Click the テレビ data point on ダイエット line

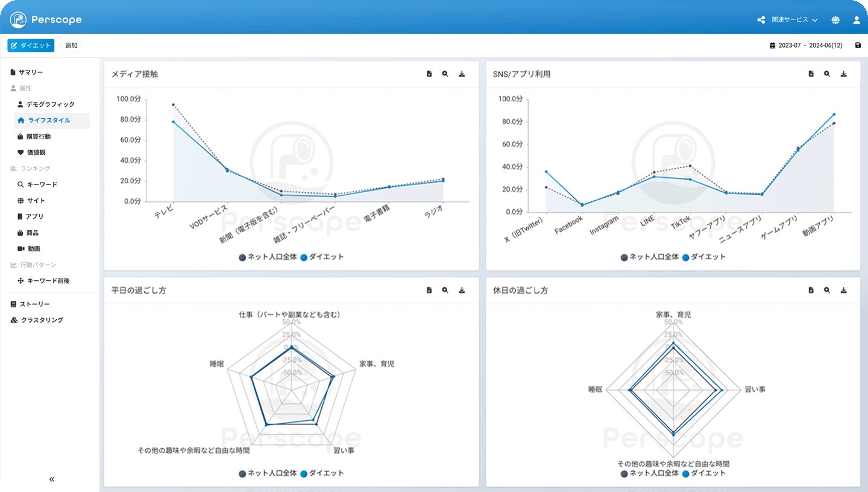(174, 122)
